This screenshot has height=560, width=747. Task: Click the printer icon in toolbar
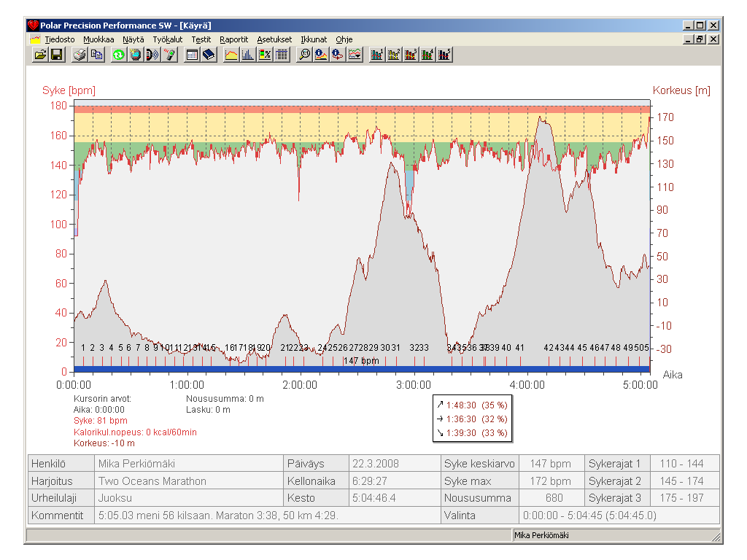[x=80, y=55]
